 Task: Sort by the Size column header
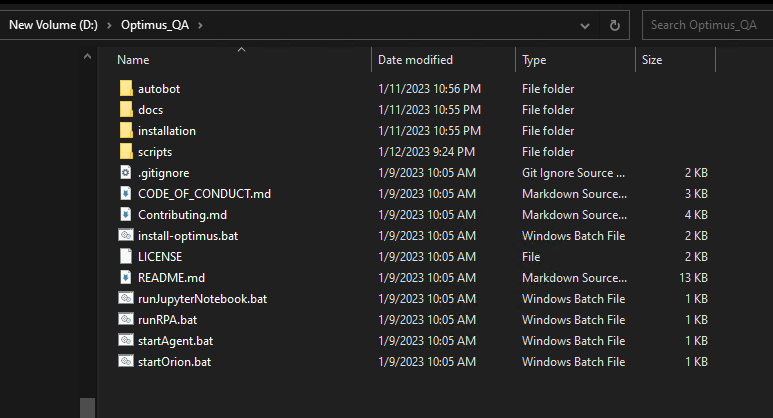(x=652, y=60)
